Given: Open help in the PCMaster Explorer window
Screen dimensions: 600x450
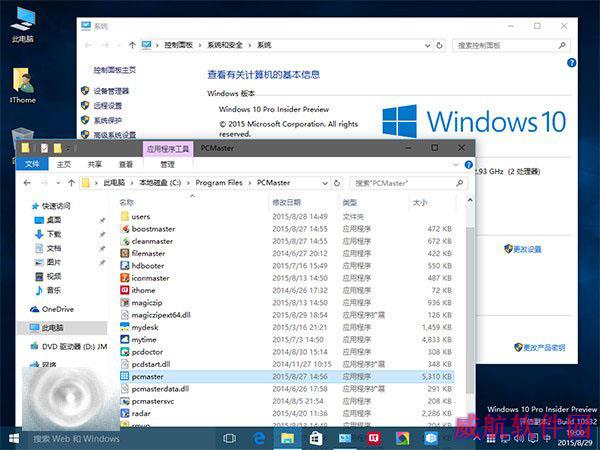Looking at the screenshot, I should click(x=468, y=165).
